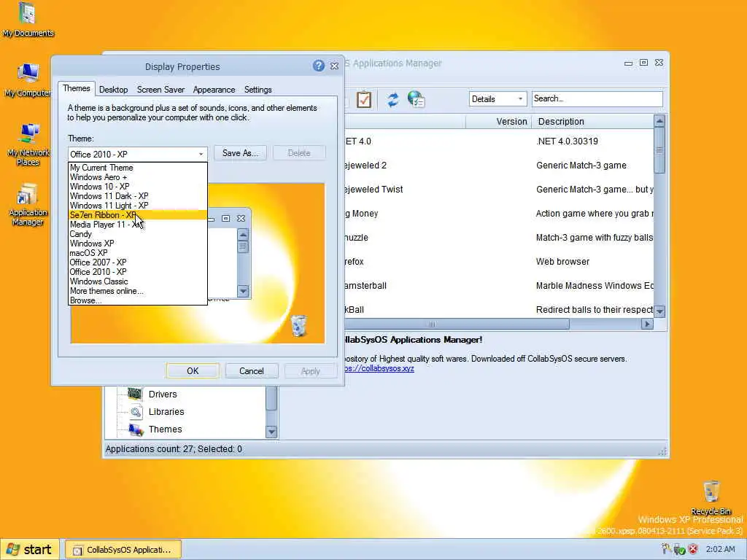Click the clock showing 2:02 AM
The width and height of the screenshot is (747, 560).
coord(720,549)
